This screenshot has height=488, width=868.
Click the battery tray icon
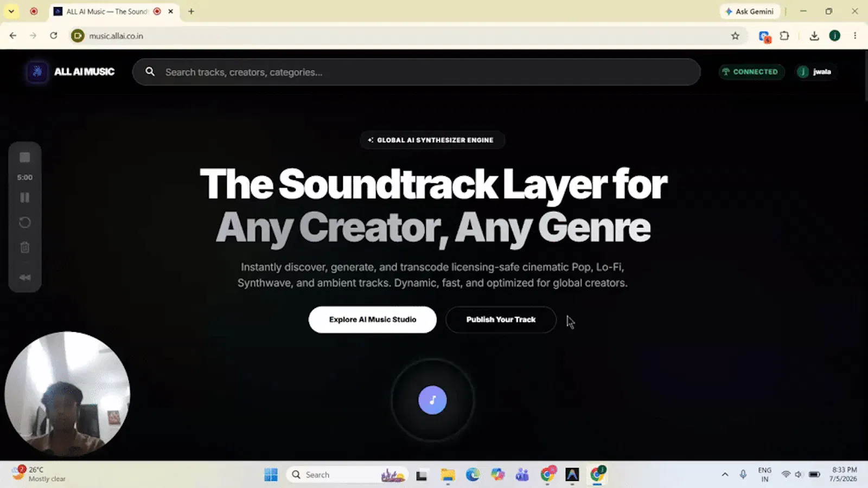click(814, 474)
